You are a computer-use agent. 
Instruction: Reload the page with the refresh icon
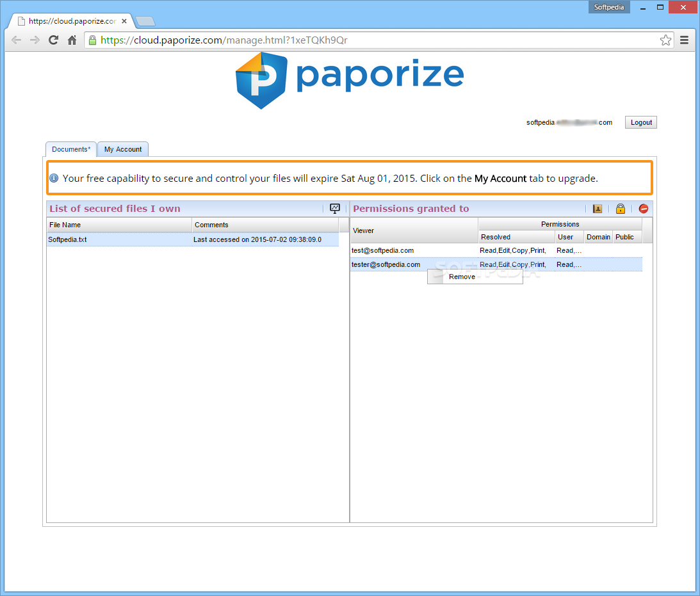coord(54,40)
